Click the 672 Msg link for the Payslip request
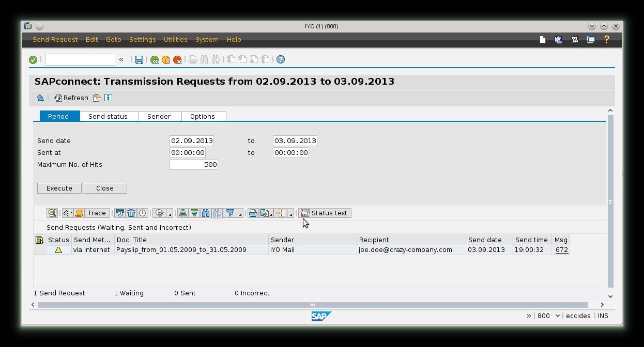This screenshot has width=644, height=347. (561, 249)
